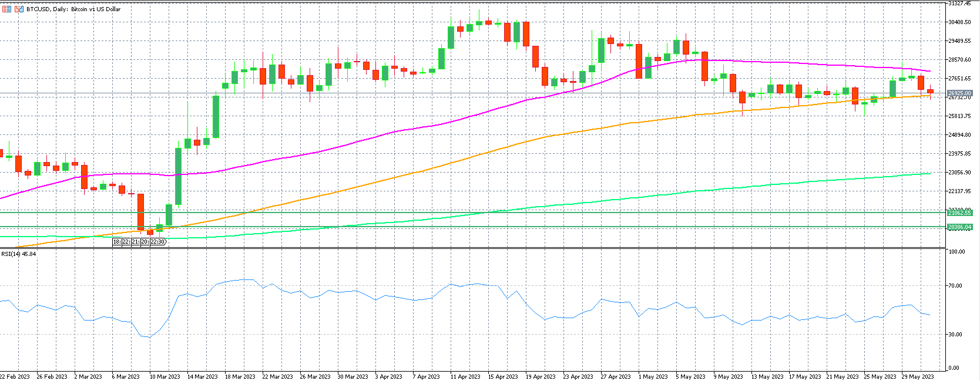Select the 20386.04 horizontal level price tag
980x381 pixels.
pos(959,227)
